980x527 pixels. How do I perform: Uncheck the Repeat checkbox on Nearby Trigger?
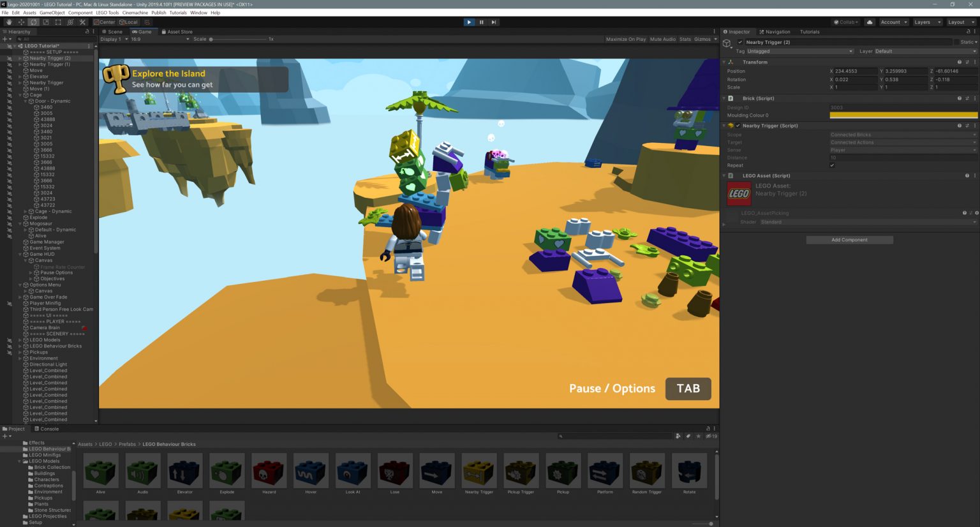tap(833, 165)
